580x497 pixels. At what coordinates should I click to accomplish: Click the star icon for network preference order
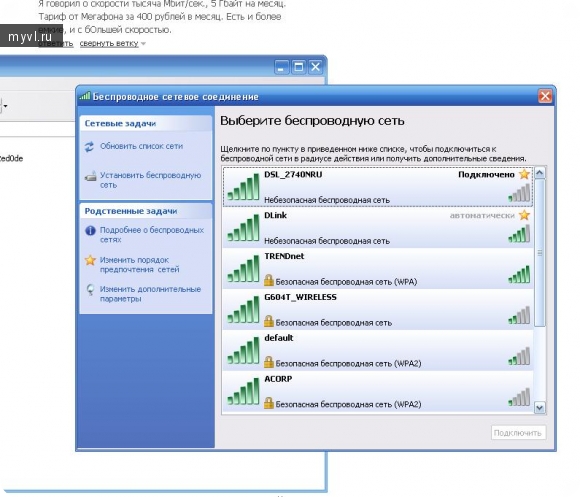[x=90, y=260]
